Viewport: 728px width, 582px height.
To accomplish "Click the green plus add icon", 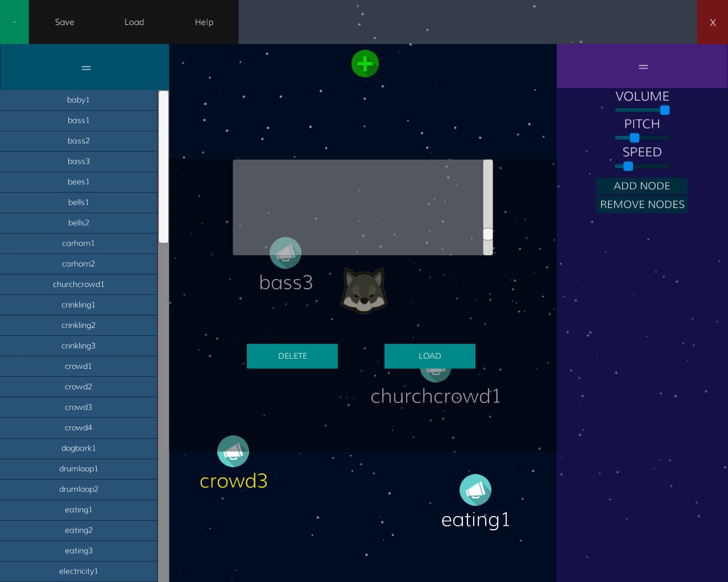I will pos(365,64).
